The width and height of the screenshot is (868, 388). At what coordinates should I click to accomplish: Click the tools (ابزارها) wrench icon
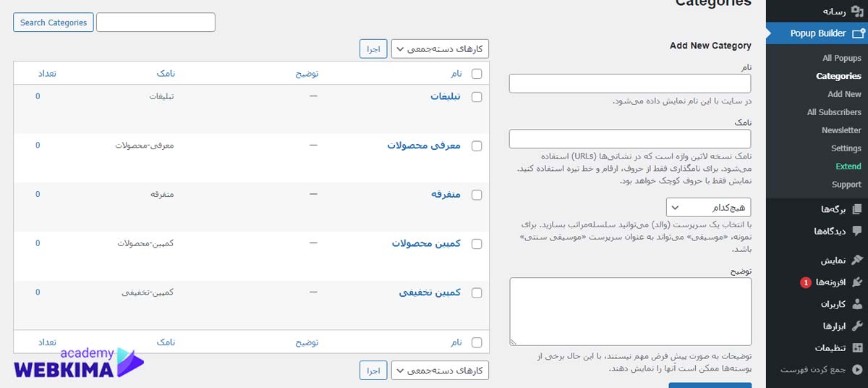[x=858, y=326]
